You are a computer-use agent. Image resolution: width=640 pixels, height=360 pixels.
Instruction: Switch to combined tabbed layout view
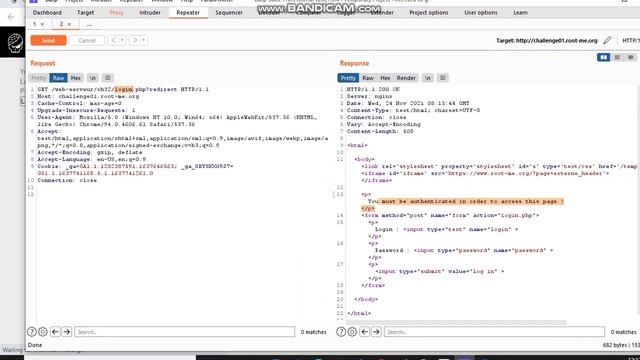[631, 57]
